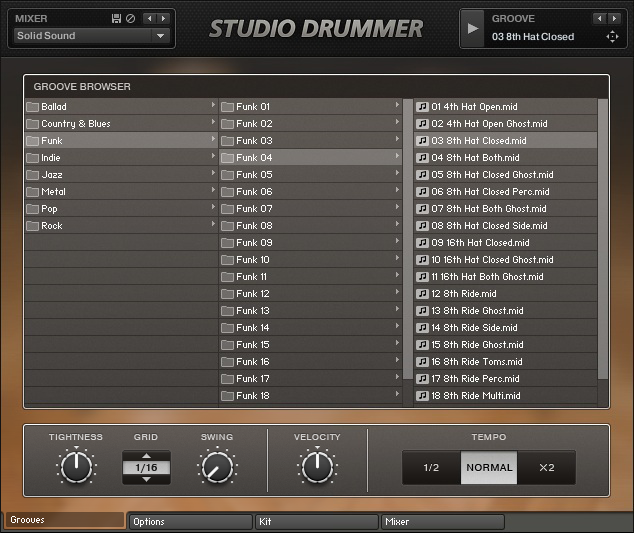Save the mixer preset with floppy icon
The height and width of the screenshot is (533, 634).
coord(116,19)
